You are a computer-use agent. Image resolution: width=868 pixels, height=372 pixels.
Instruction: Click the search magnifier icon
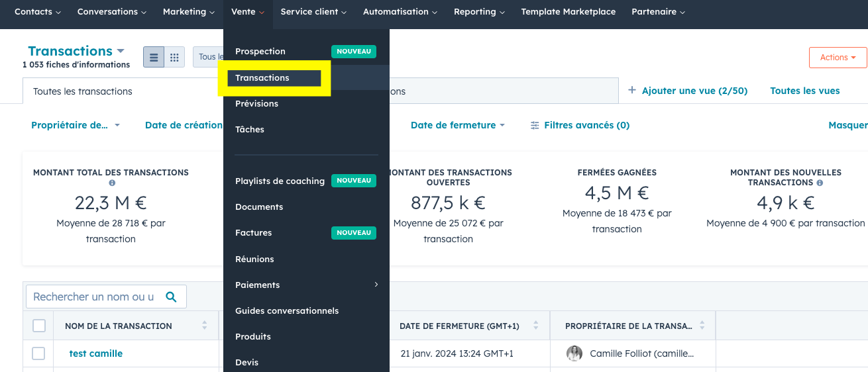pyautogui.click(x=171, y=297)
